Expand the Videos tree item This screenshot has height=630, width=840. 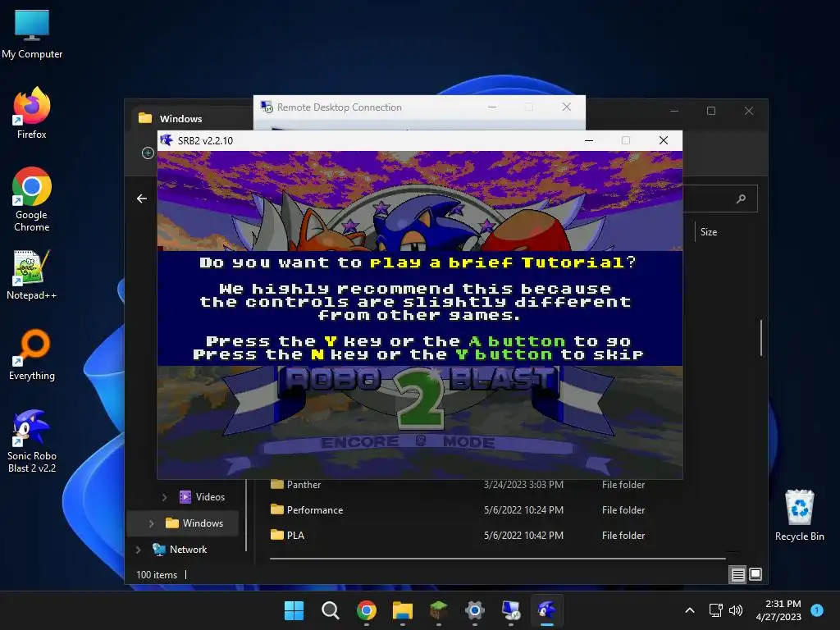point(164,497)
